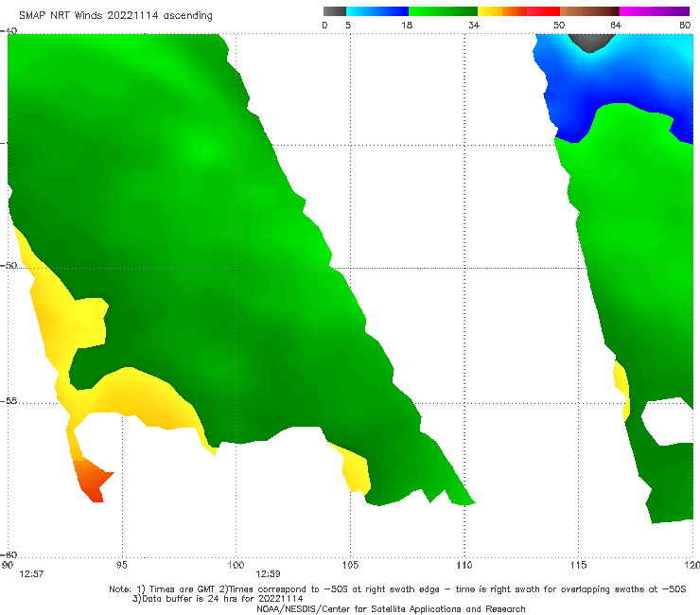Click the longitude label 110
This screenshot has width=700, height=615.
(464, 566)
